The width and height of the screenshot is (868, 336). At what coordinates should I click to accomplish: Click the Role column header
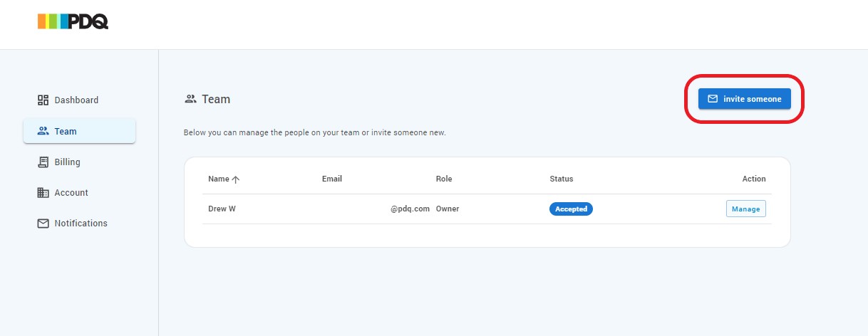(444, 179)
